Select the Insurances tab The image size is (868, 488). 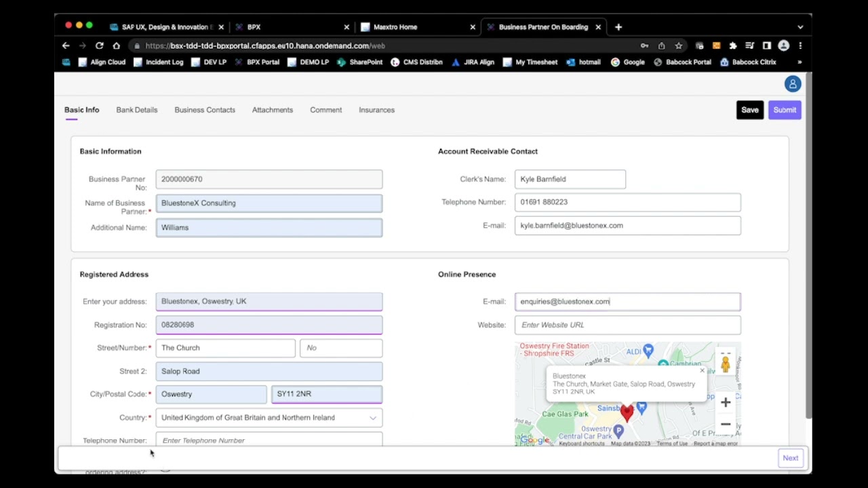click(376, 110)
